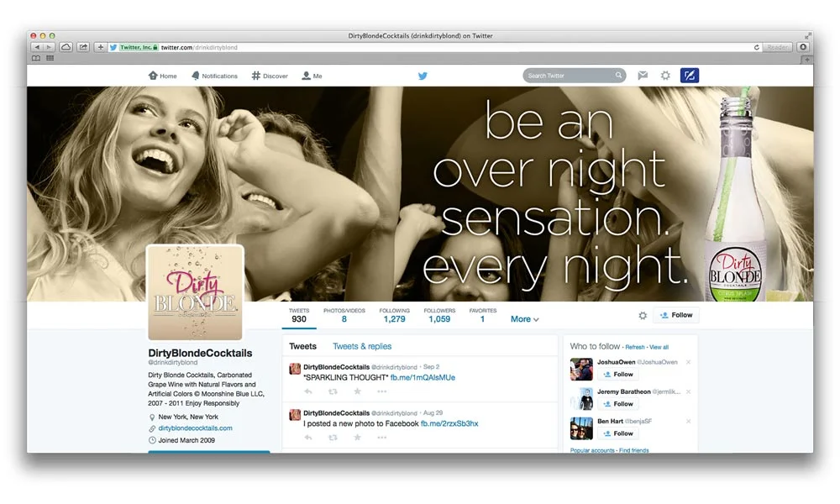Select the Tweets timeline tab
840x504 pixels.
click(x=302, y=347)
